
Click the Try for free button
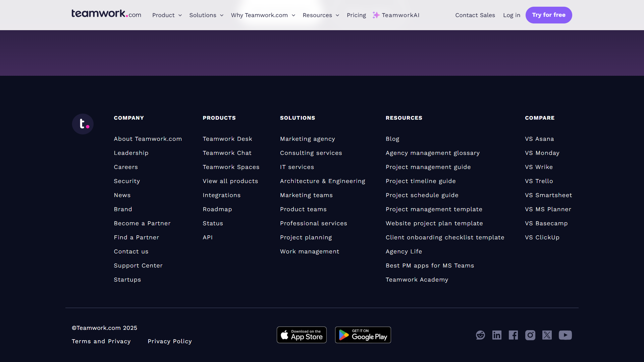548,15
